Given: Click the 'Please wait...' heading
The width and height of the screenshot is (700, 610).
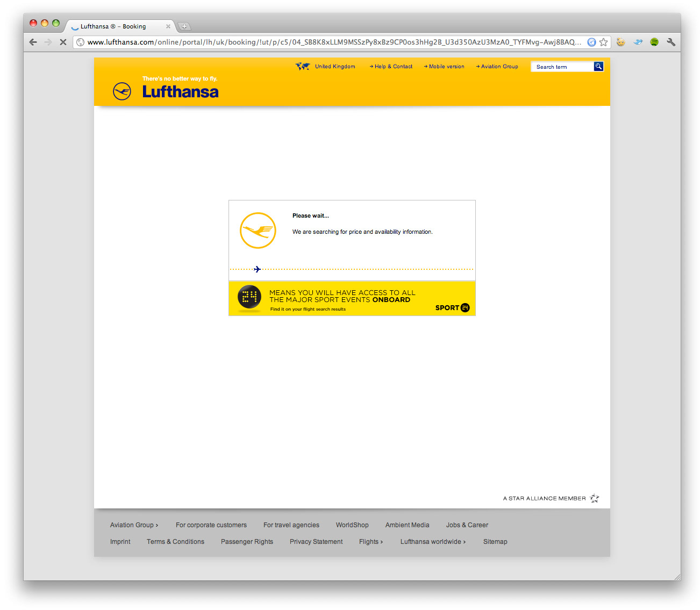Looking at the screenshot, I should (311, 216).
